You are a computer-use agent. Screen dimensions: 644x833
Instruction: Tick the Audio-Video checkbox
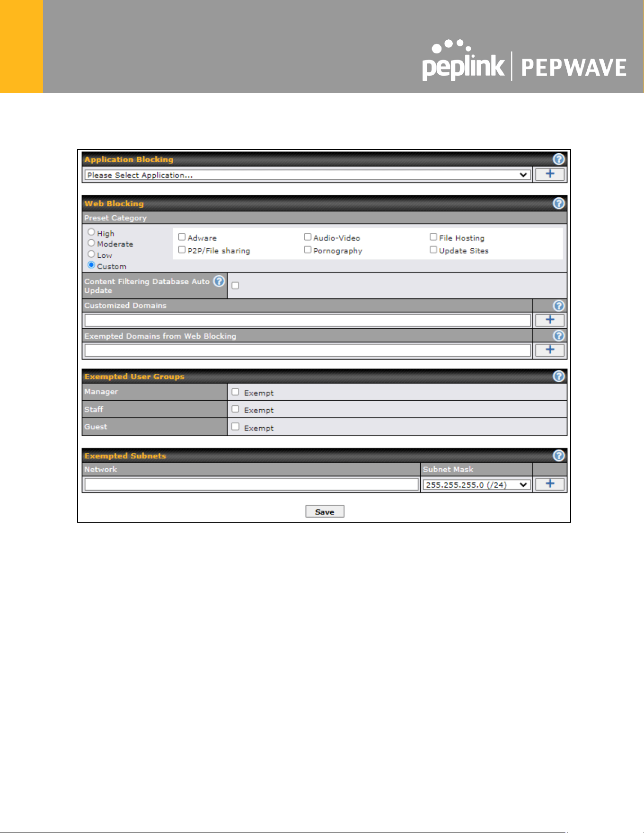coord(308,237)
